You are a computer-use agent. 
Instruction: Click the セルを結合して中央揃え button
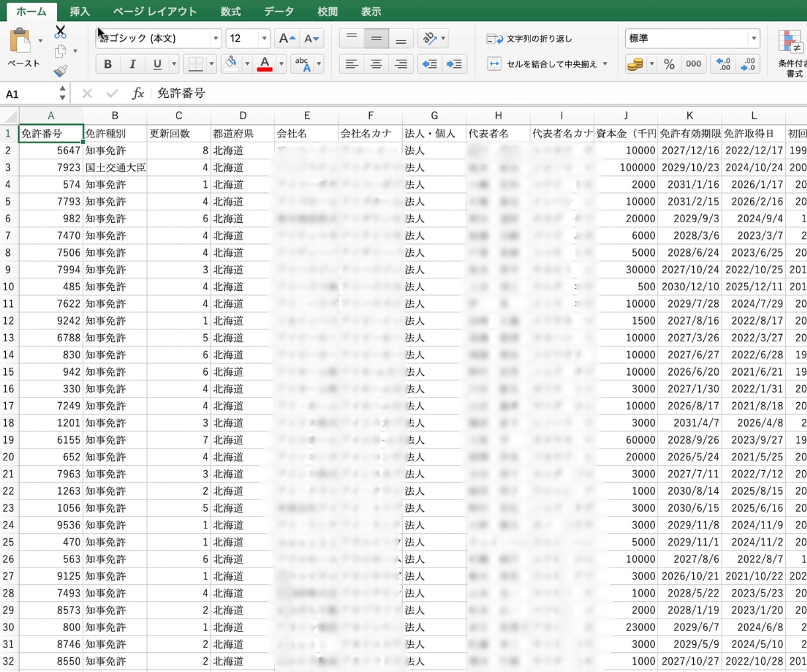tap(542, 64)
